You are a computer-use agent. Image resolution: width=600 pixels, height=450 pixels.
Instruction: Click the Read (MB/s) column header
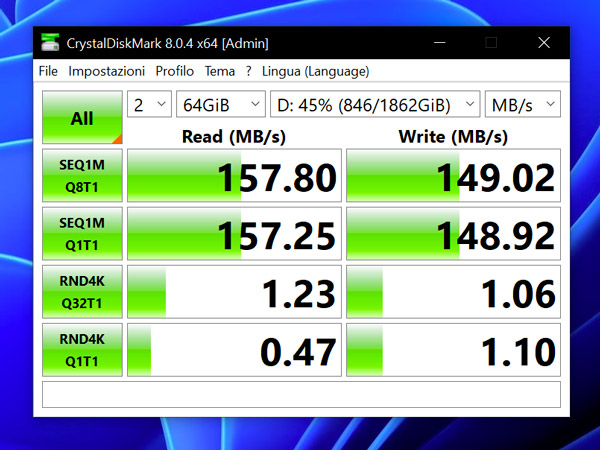click(234, 137)
